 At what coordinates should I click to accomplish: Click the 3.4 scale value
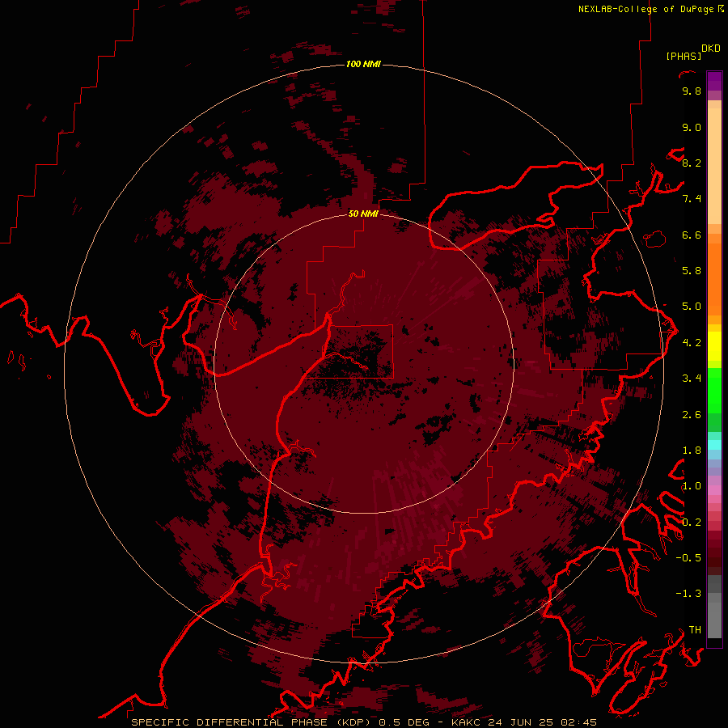point(692,379)
